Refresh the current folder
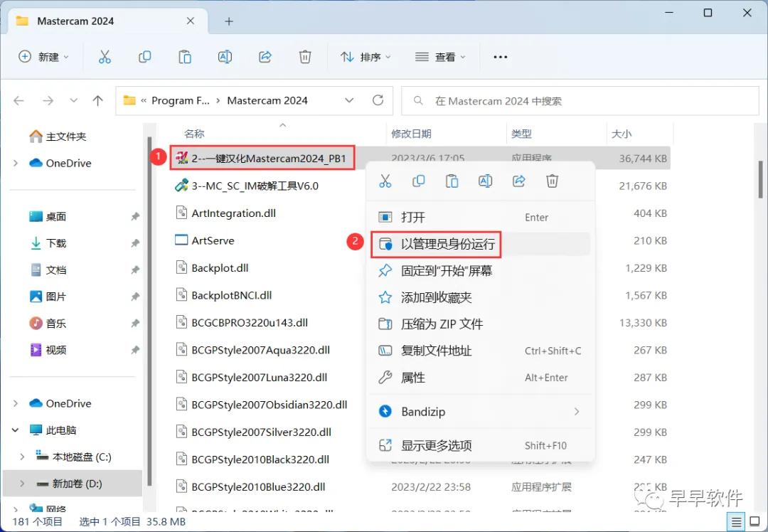 coord(378,100)
